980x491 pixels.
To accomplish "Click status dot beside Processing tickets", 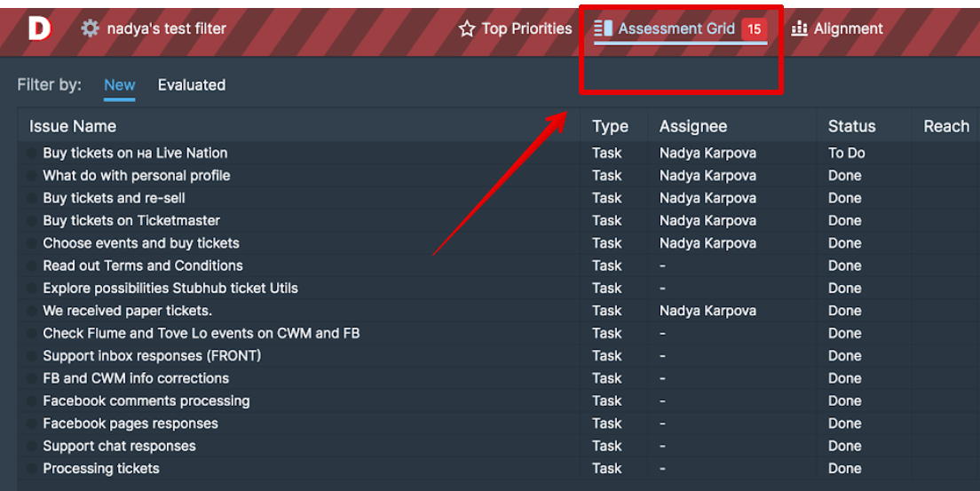I will click(33, 469).
